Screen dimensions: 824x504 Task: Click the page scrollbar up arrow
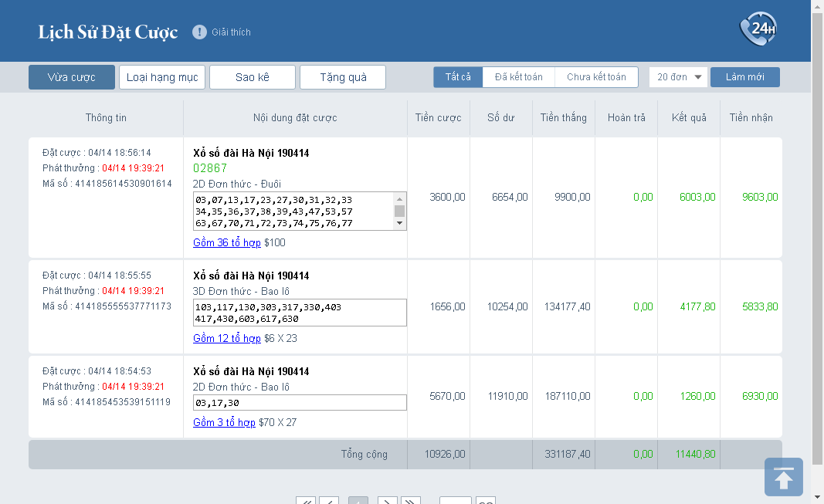click(x=817, y=6)
